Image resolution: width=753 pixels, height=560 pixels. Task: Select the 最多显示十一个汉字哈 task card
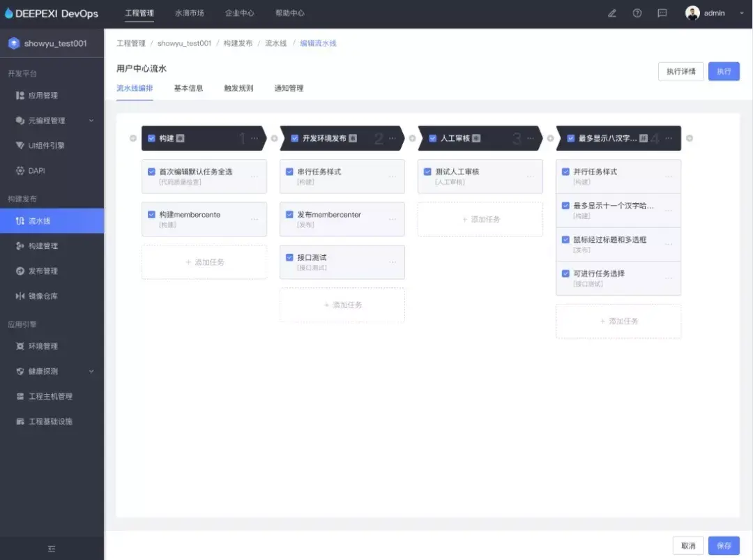pos(618,211)
